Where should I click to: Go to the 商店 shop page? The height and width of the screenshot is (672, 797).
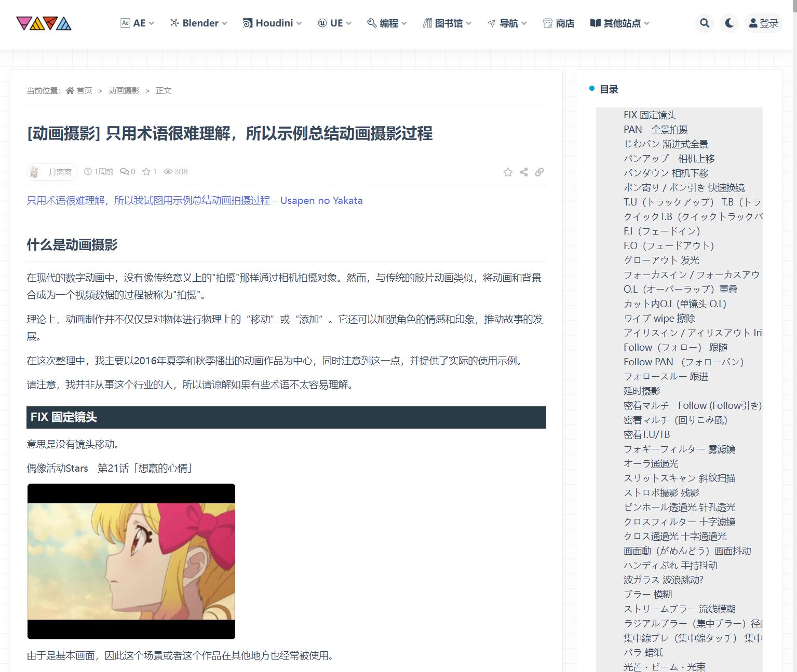pyautogui.click(x=559, y=23)
